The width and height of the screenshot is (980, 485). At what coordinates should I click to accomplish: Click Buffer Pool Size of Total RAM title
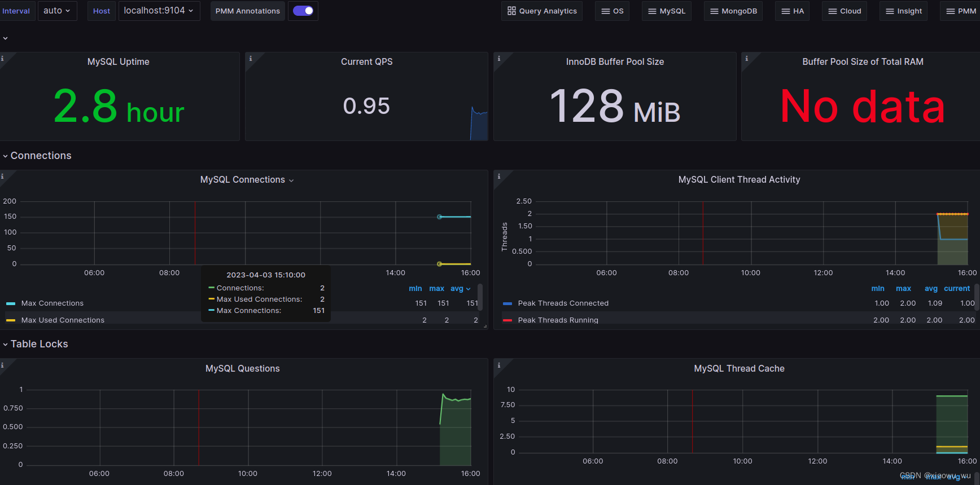click(x=863, y=62)
